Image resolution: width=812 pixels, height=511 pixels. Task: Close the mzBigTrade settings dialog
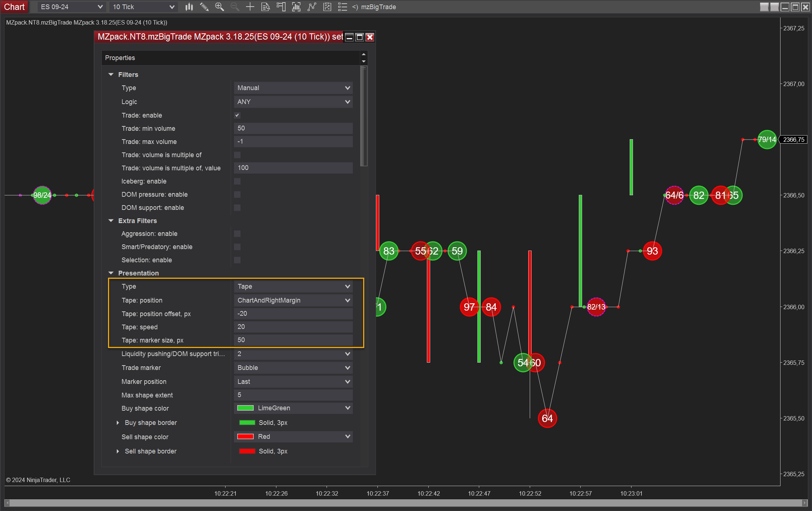coord(370,37)
